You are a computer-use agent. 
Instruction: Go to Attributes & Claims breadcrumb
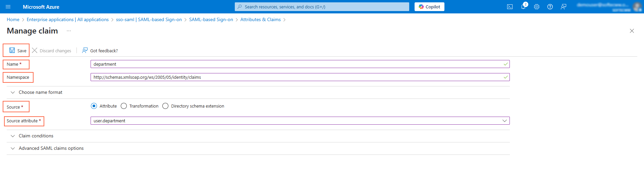point(260,20)
